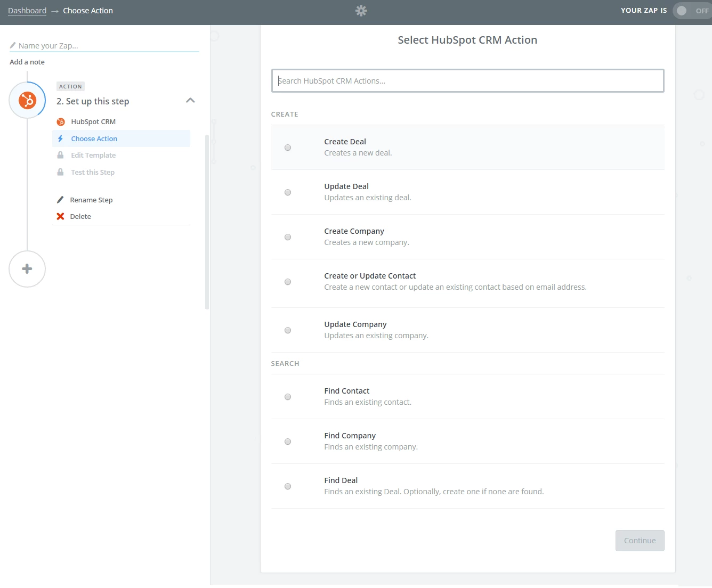Open the Test this Step item
Image resolution: width=712 pixels, height=588 pixels.
click(121, 172)
